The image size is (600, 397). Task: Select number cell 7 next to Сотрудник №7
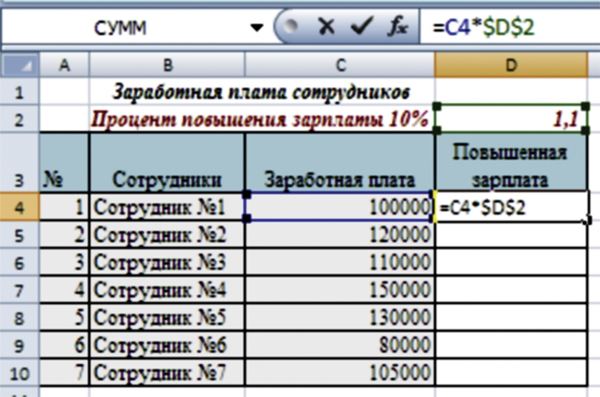click(64, 373)
